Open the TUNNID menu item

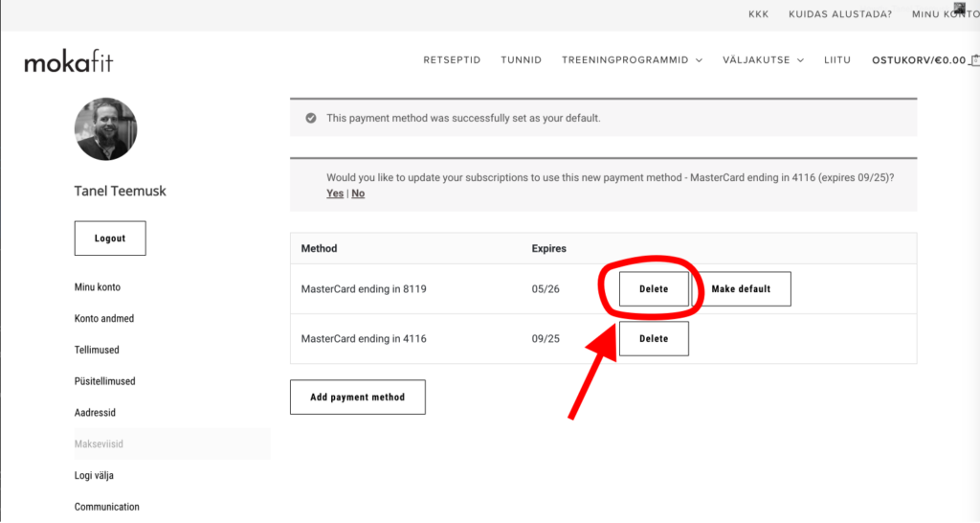[x=522, y=60]
